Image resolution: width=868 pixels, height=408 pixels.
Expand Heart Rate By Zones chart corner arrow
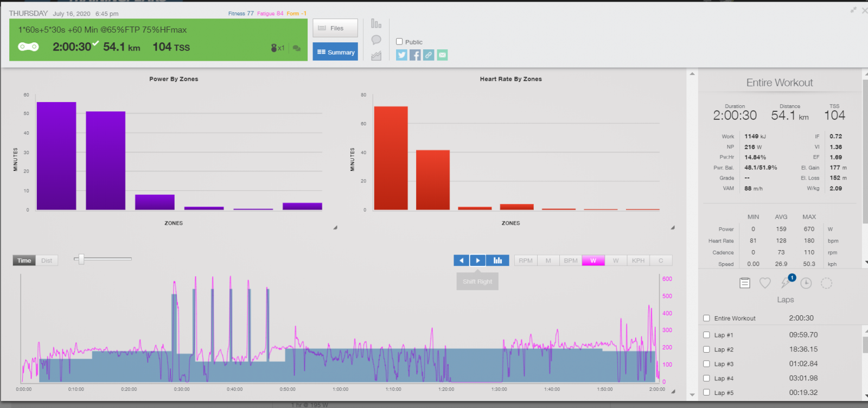click(x=673, y=228)
